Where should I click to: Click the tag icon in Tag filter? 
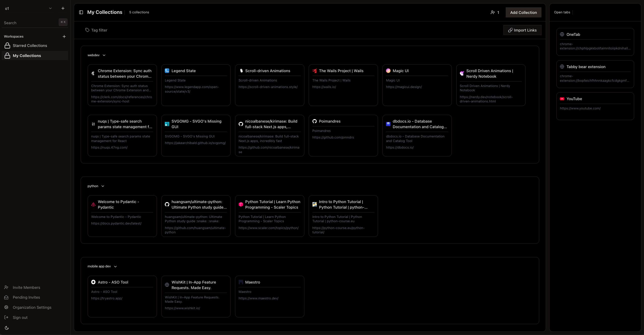87,30
